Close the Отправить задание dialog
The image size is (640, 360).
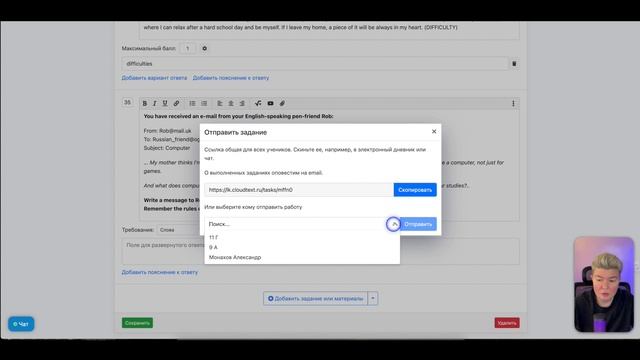point(434,131)
